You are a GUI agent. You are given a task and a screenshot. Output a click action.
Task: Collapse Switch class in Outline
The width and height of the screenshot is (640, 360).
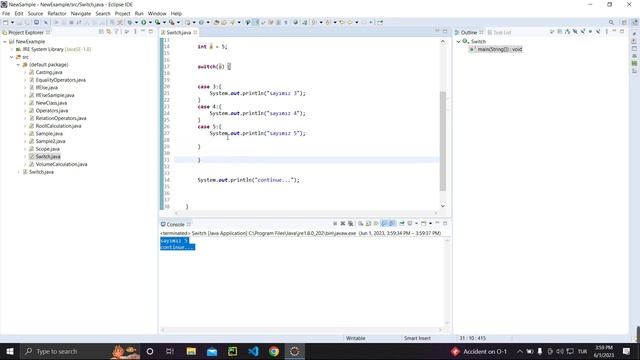458,42
